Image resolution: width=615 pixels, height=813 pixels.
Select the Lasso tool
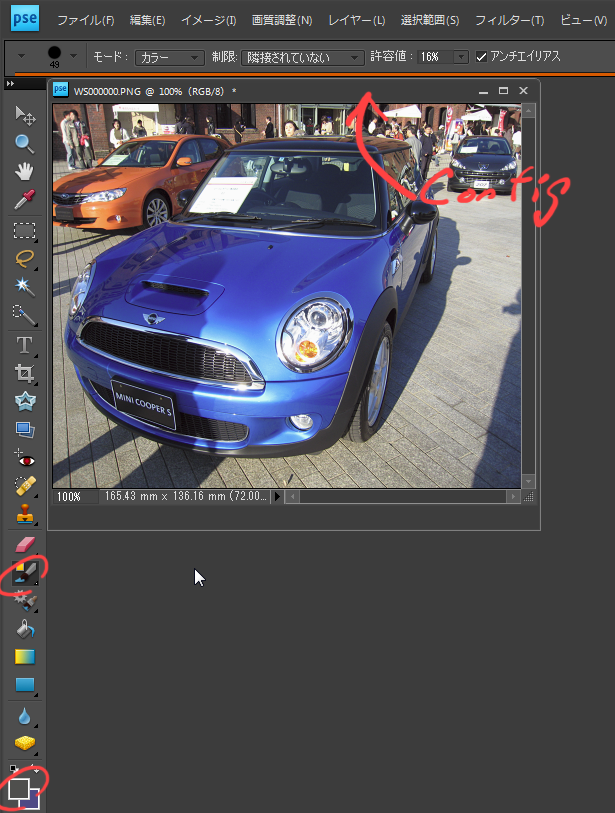pyautogui.click(x=24, y=258)
